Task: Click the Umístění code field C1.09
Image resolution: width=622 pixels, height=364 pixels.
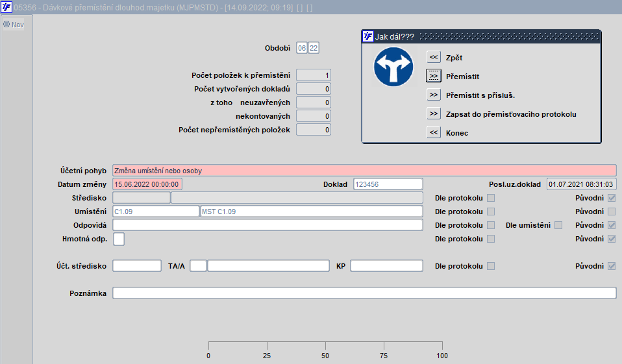Action: [156, 212]
